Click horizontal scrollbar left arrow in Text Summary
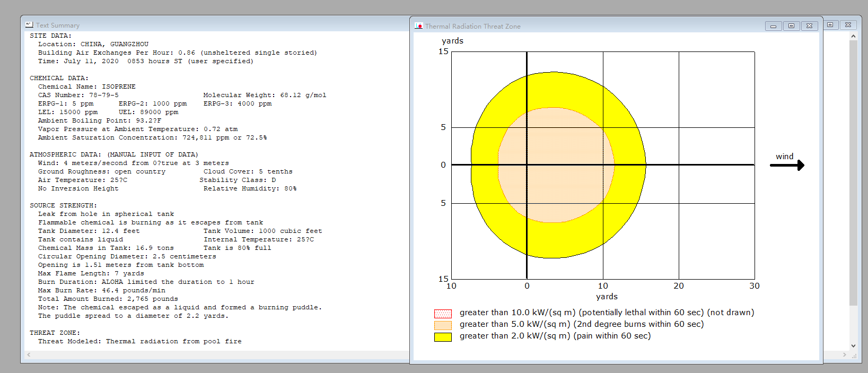The width and height of the screenshot is (868, 373). [x=29, y=354]
